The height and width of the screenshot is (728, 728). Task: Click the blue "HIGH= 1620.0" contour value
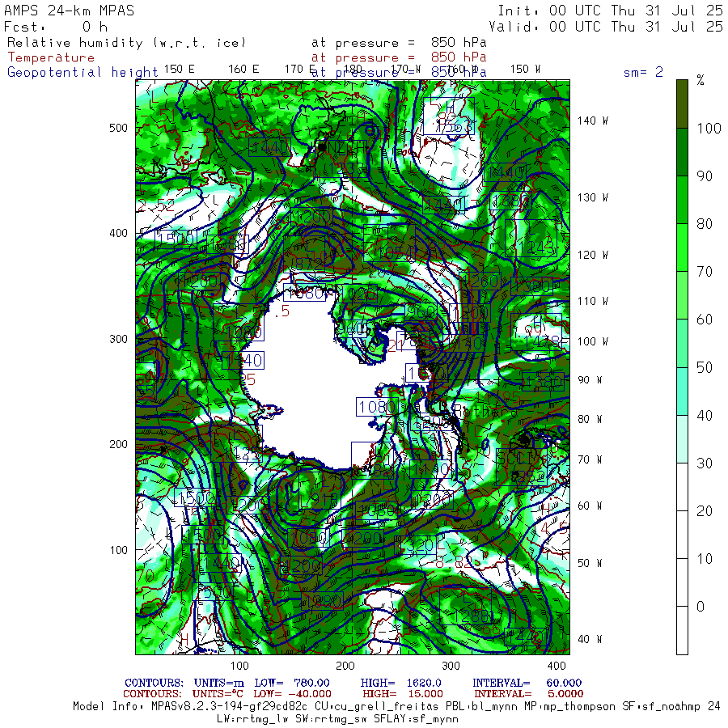point(400,683)
